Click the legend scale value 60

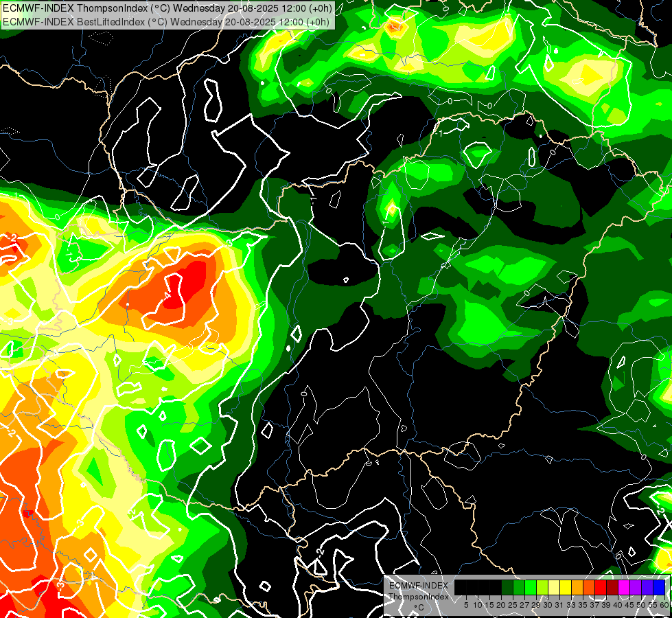pyautogui.click(x=664, y=605)
